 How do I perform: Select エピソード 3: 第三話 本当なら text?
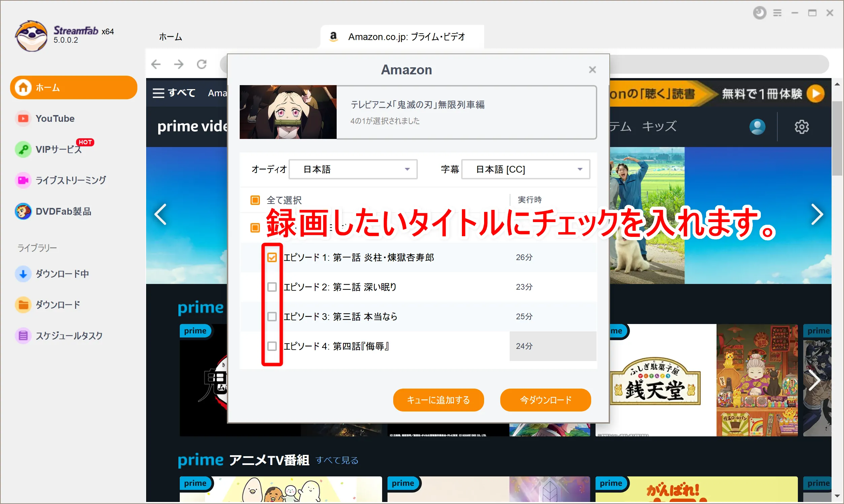click(340, 317)
